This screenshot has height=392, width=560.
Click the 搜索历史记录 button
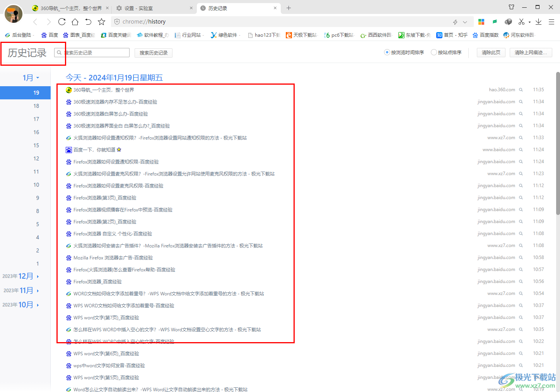(154, 53)
